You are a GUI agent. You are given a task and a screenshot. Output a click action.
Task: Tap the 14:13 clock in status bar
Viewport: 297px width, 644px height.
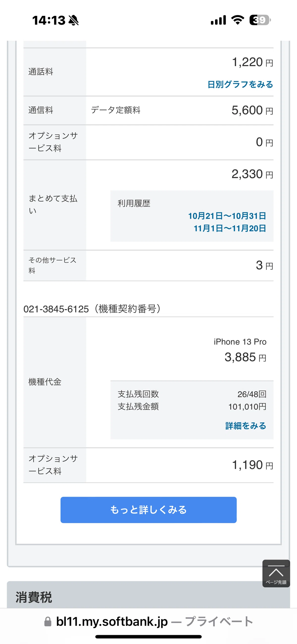[x=49, y=20]
